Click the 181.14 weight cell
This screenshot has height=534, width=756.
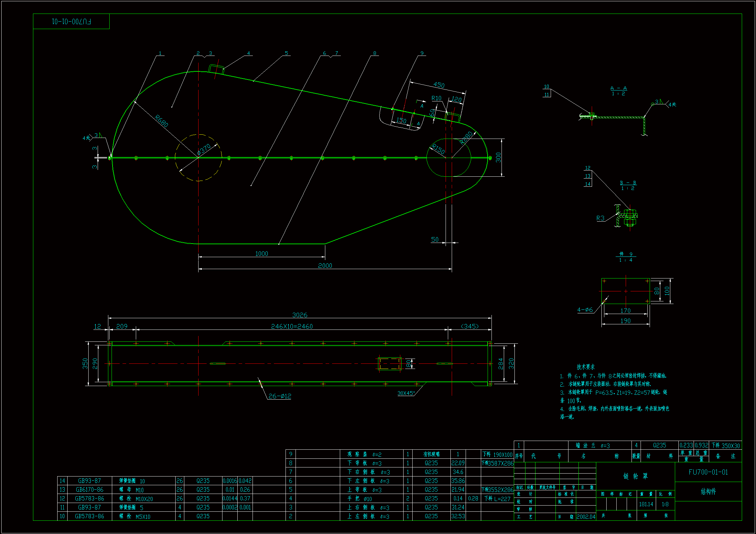click(646, 504)
